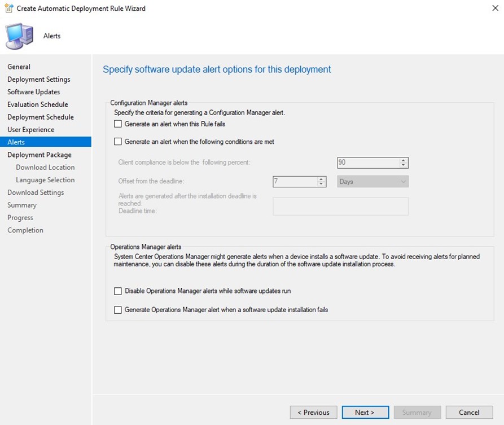The image size is (504, 425).
Task: Select Completion in the sidebar
Action: pyautogui.click(x=25, y=230)
